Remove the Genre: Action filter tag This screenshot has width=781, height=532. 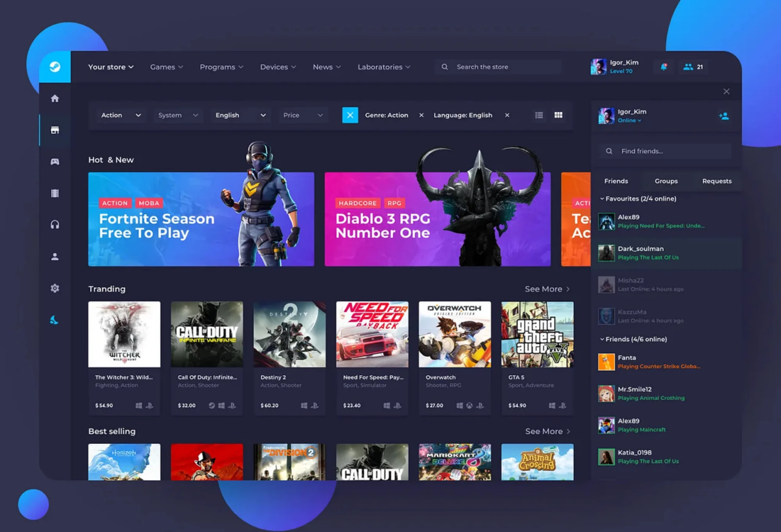421,115
